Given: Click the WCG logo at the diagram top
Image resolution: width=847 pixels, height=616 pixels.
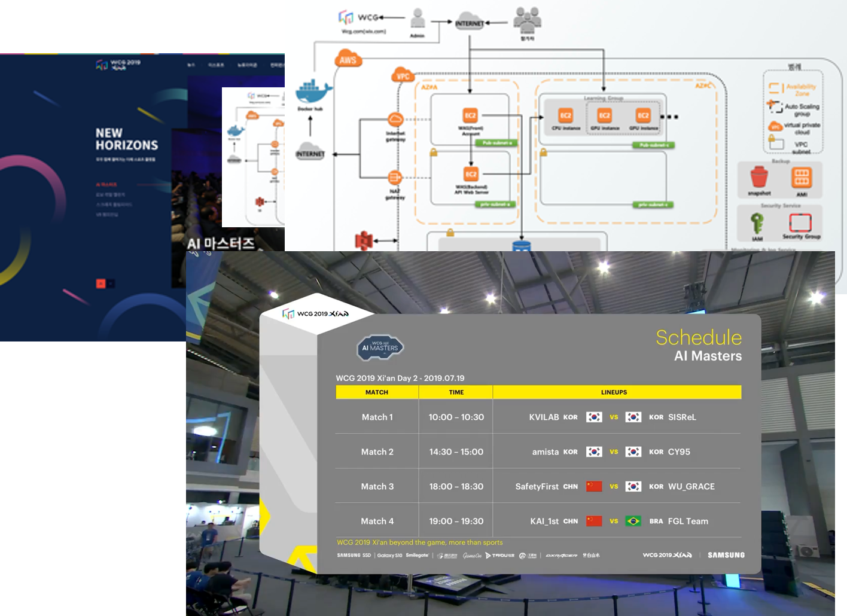Looking at the screenshot, I should click(x=358, y=17).
